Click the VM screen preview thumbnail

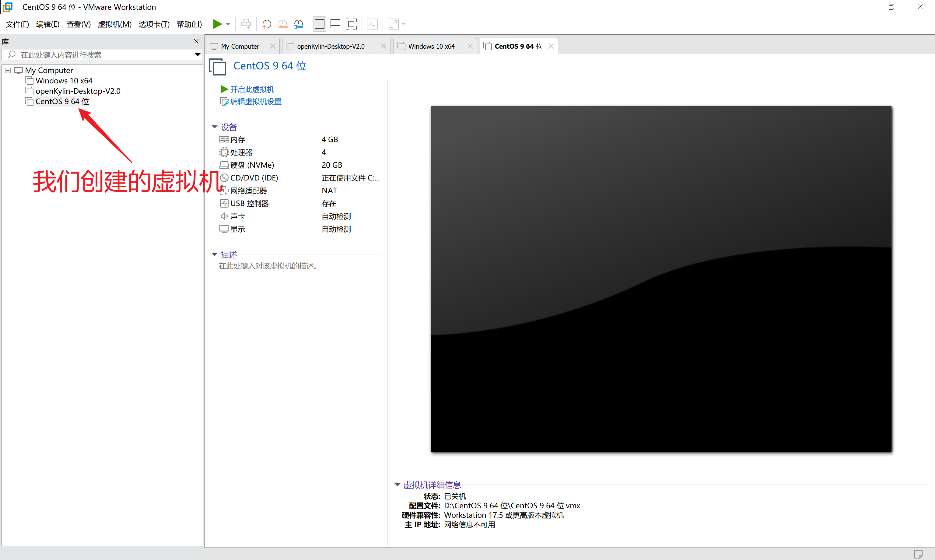coord(661,279)
